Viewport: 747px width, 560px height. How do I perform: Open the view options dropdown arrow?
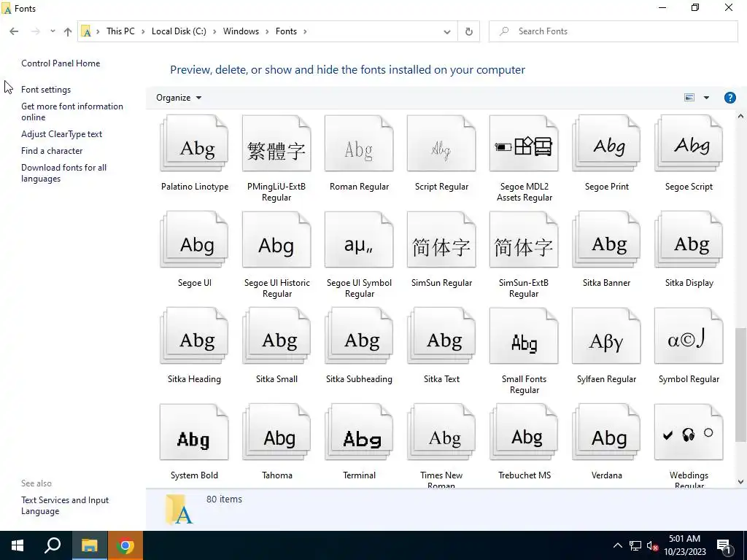706,98
